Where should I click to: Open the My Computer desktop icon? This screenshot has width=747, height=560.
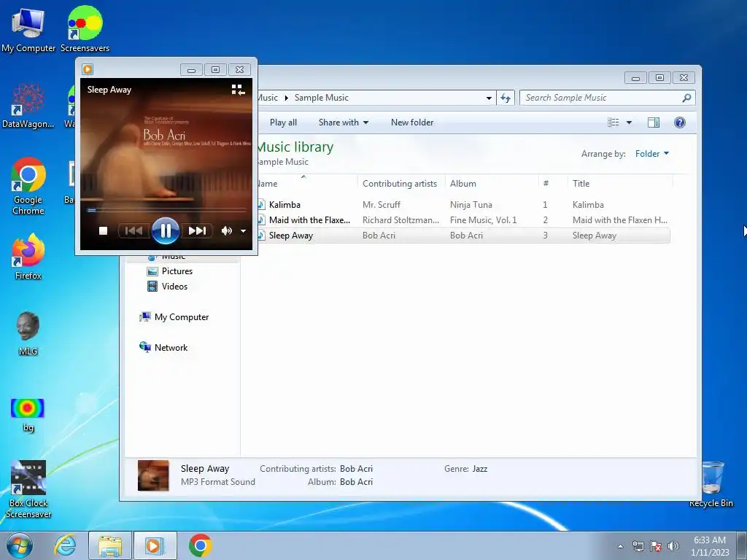(28, 29)
